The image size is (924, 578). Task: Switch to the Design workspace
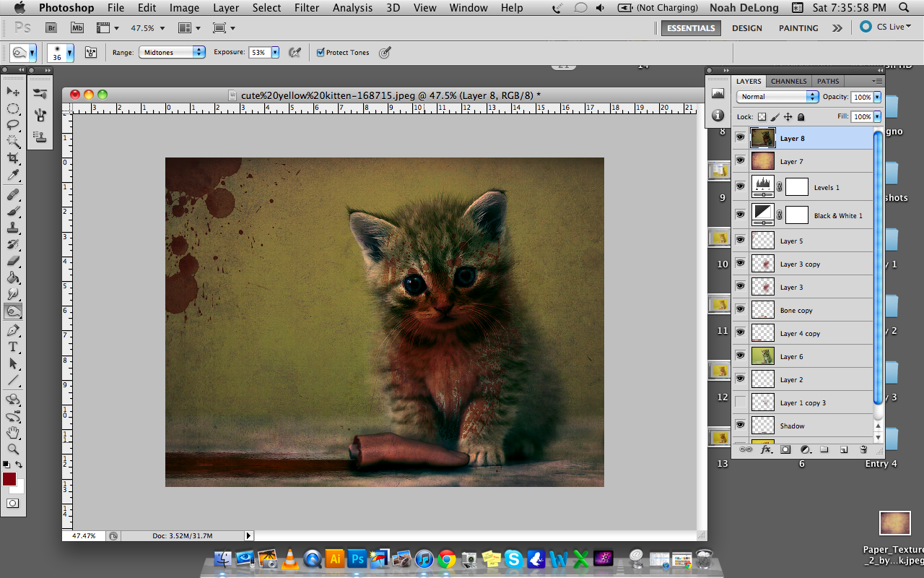click(746, 28)
